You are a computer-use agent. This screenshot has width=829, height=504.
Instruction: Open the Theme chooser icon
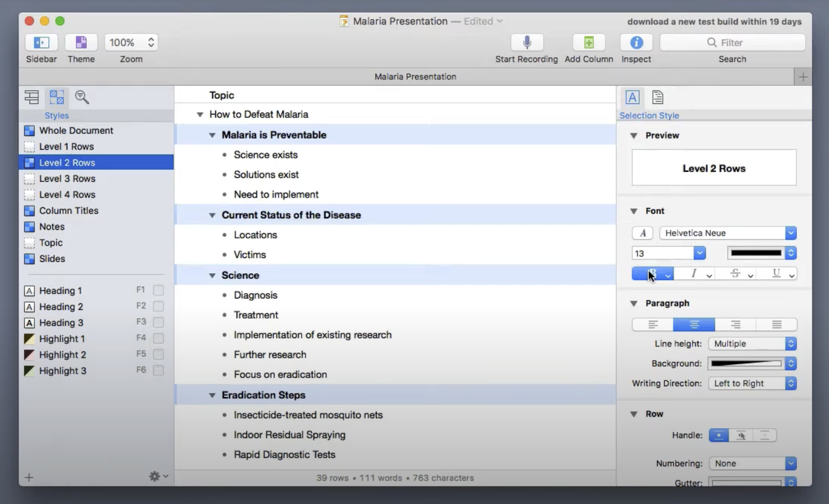tap(81, 42)
